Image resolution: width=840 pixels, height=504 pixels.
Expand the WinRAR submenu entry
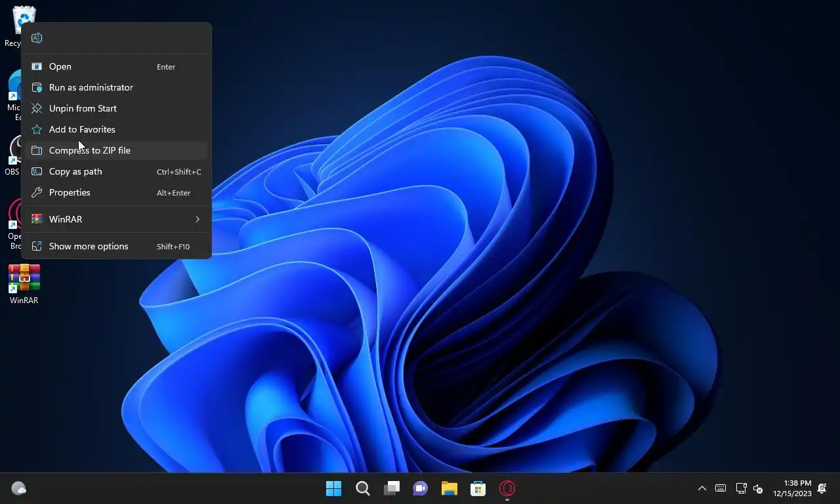[117, 219]
